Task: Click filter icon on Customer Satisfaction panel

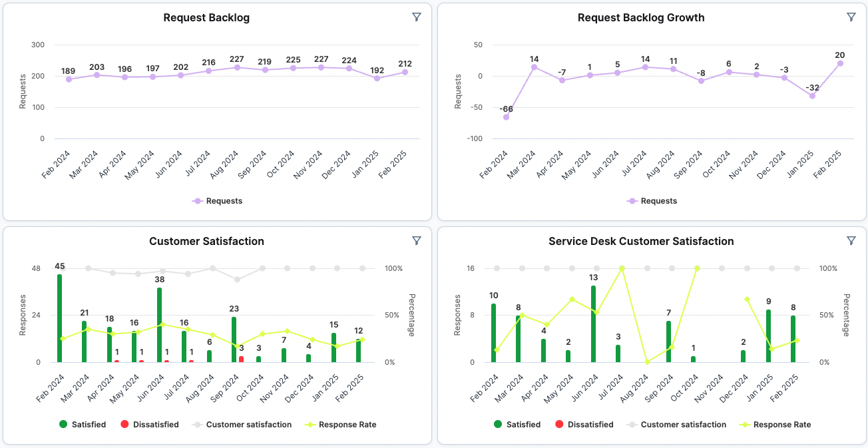Action: 417,241
